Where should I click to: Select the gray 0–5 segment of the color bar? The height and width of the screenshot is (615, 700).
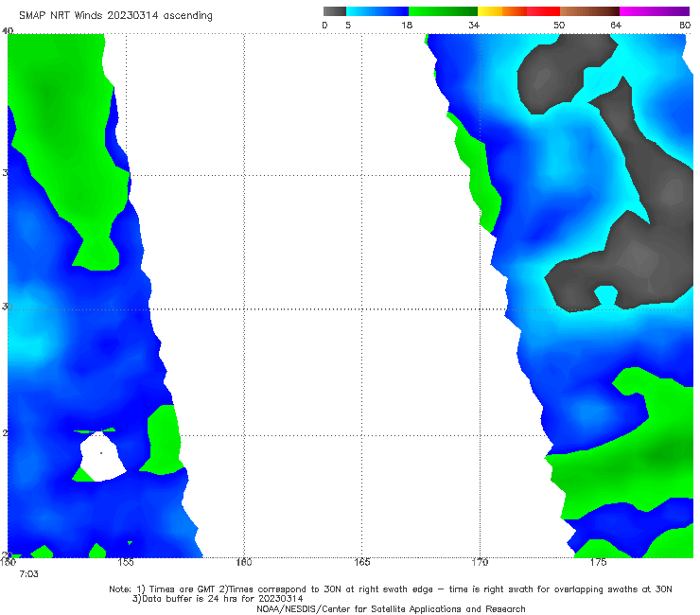click(335, 11)
